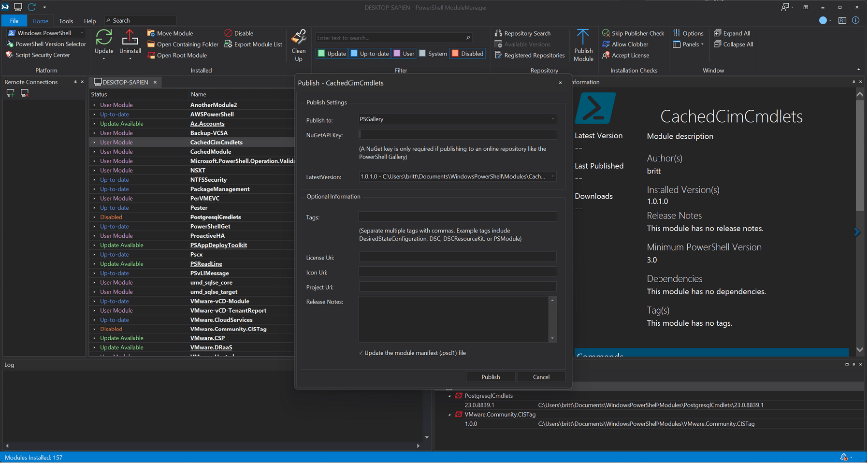Open the VMware.CSP module link
This screenshot has height=463, width=868.
[207, 338]
